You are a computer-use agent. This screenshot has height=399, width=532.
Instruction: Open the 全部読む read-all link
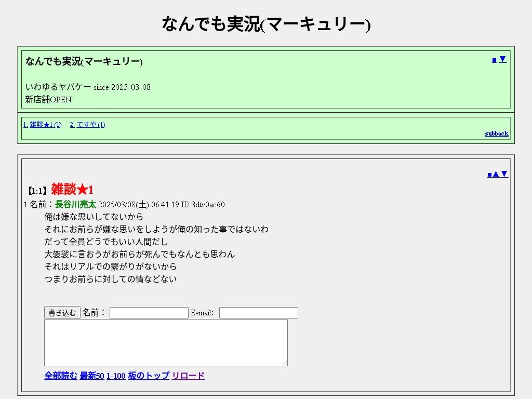tap(61, 376)
